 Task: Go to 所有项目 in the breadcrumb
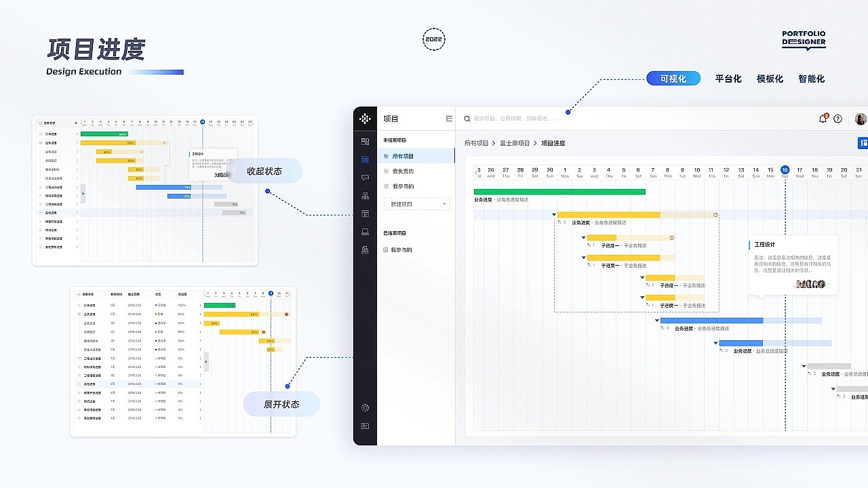477,143
